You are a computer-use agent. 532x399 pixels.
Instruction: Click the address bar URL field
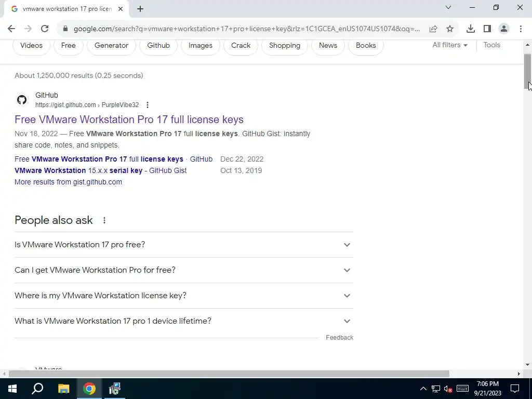coord(247,29)
